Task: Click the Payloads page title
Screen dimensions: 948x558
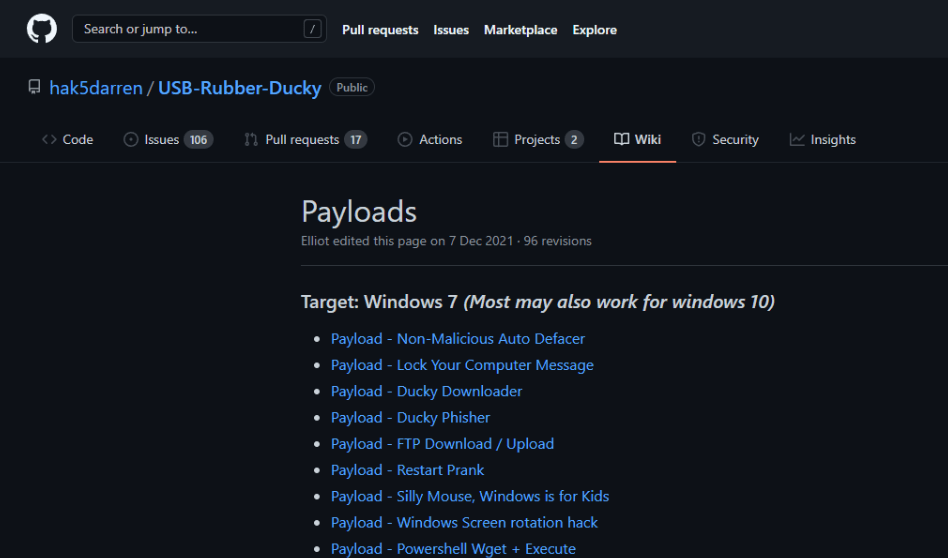Action: click(359, 212)
